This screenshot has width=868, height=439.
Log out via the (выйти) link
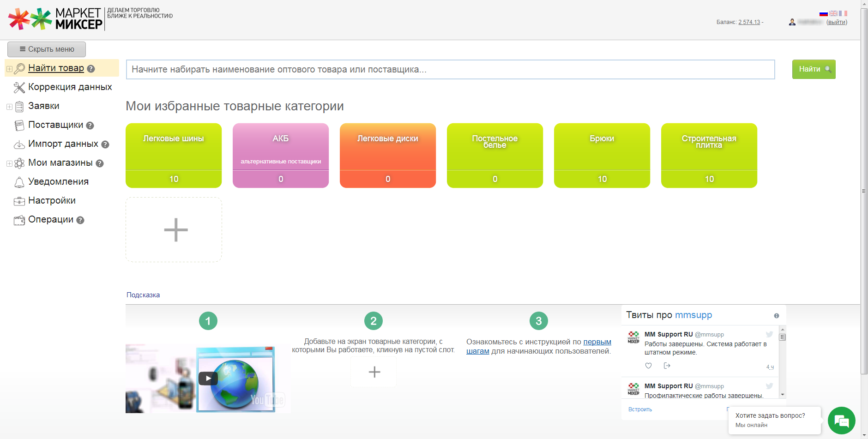point(837,22)
